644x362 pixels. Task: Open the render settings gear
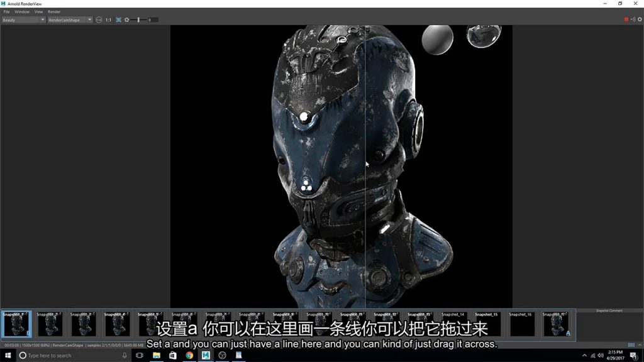click(x=640, y=19)
